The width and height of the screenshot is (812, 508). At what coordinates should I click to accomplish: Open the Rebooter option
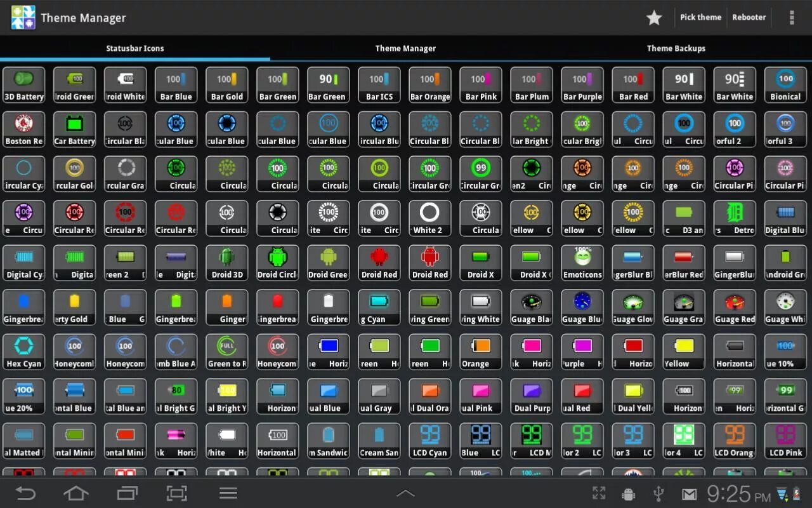coord(749,18)
